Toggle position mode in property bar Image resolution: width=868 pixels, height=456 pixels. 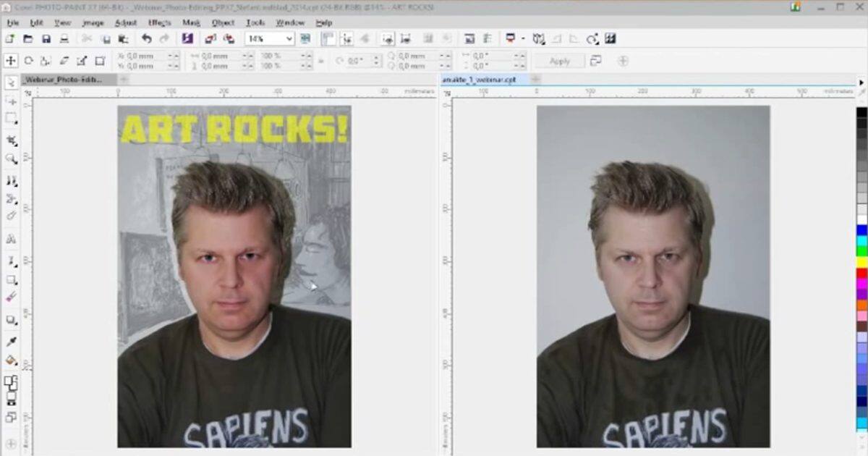(11, 61)
